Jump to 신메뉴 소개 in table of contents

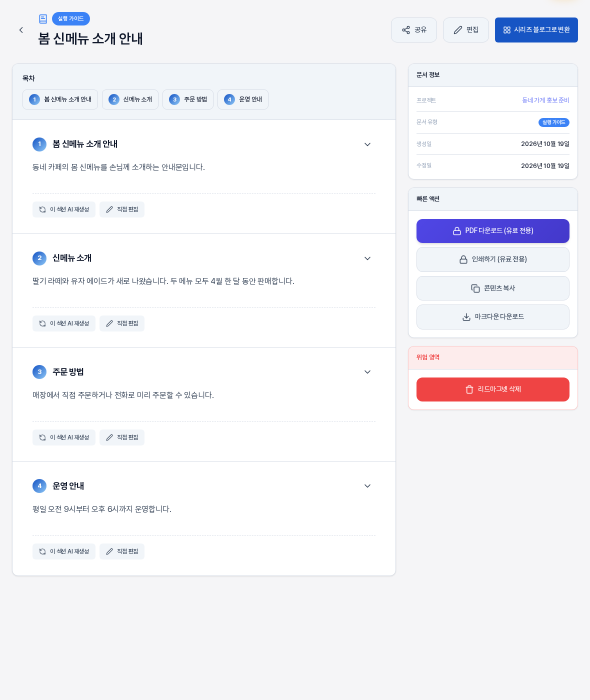click(x=130, y=99)
